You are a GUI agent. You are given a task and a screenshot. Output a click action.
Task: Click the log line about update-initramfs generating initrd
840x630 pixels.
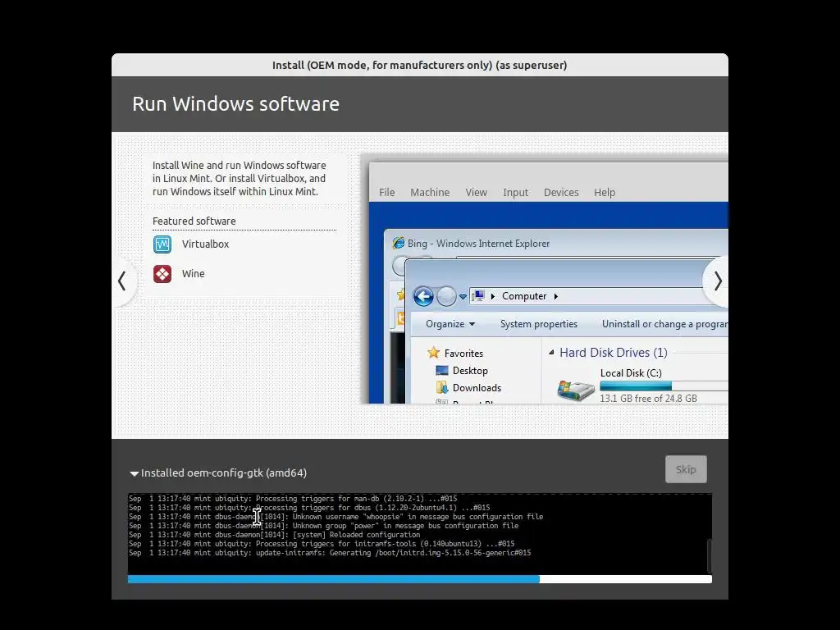coord(330,553)
